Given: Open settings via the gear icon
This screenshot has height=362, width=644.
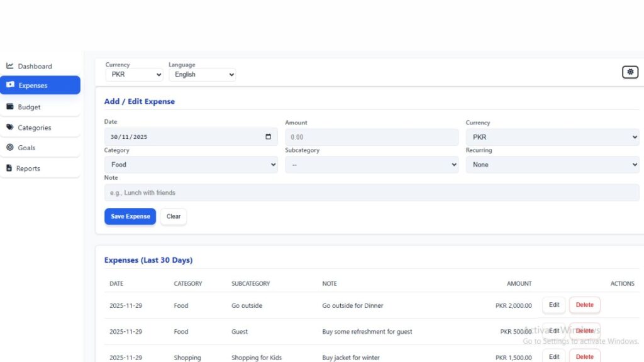Looking at the screenshot, I should click(x=630, y=72).
